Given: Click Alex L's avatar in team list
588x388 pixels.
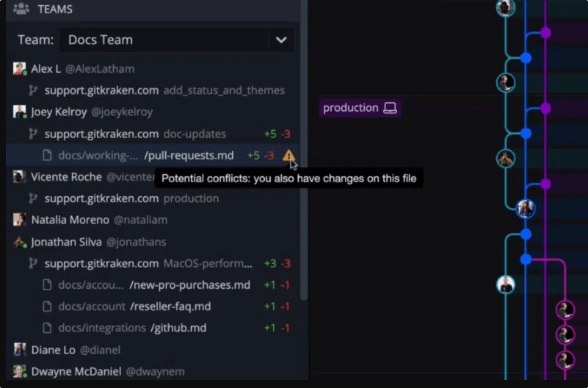Looking at the screenshot, I should pos(20,69).
